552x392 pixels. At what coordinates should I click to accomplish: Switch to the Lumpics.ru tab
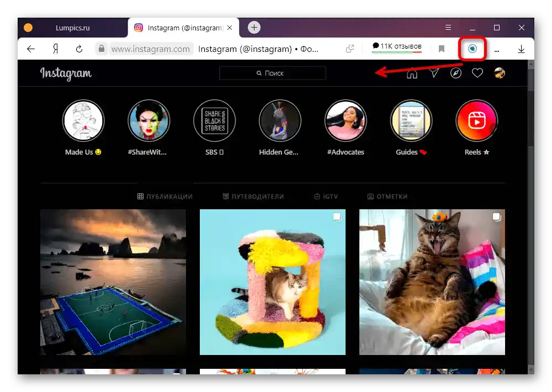click(72, 28)
